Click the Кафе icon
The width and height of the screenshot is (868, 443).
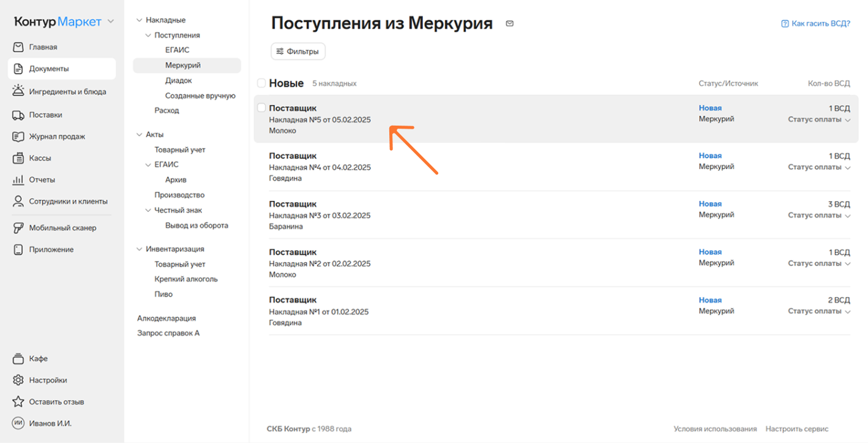click(18, 358)
